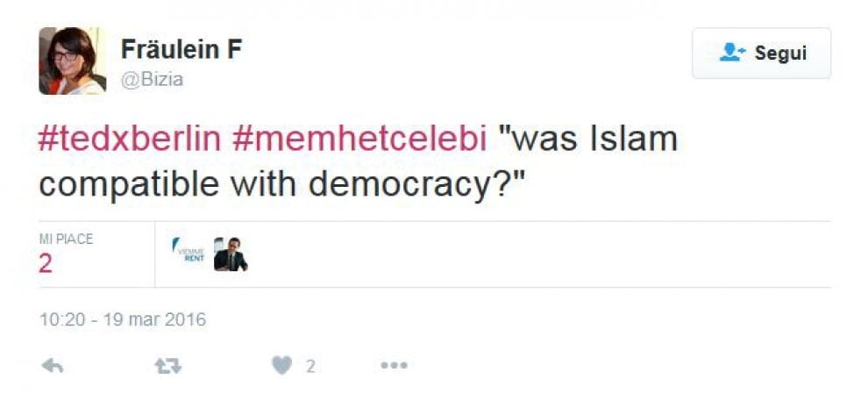
Task: Open the #memhetcelebi hashtag
Action: [x=359, y=139]
